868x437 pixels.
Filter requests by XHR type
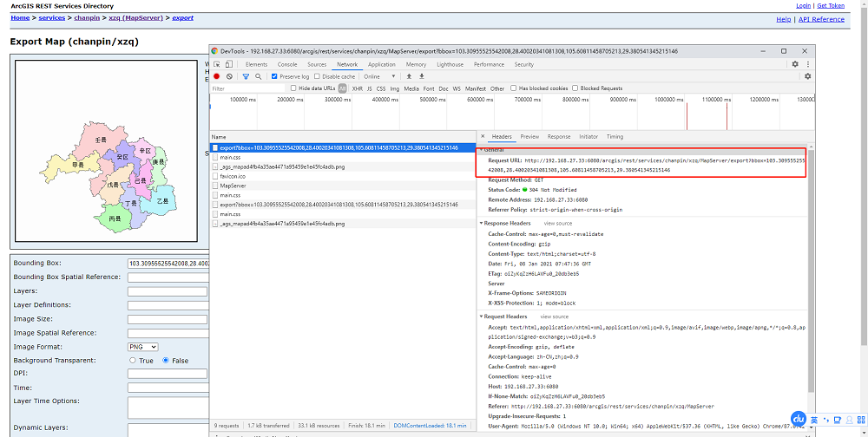pyautogui.click(x=357, y=88)
